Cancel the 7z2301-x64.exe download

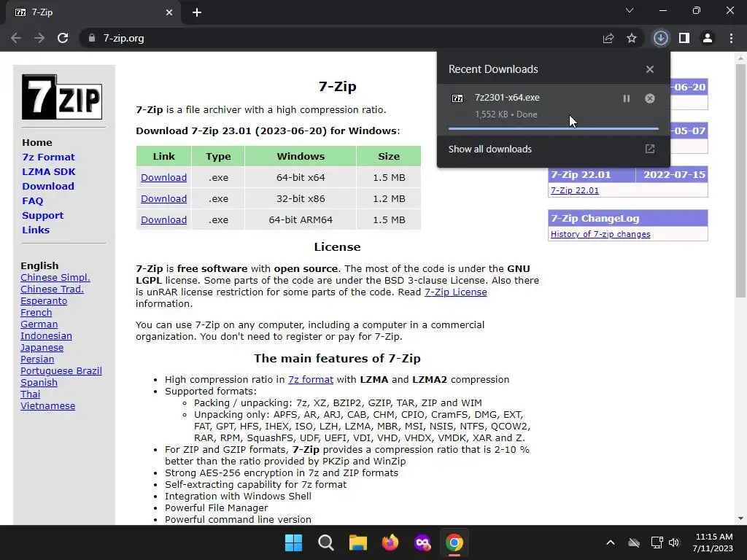coord(650,98)
